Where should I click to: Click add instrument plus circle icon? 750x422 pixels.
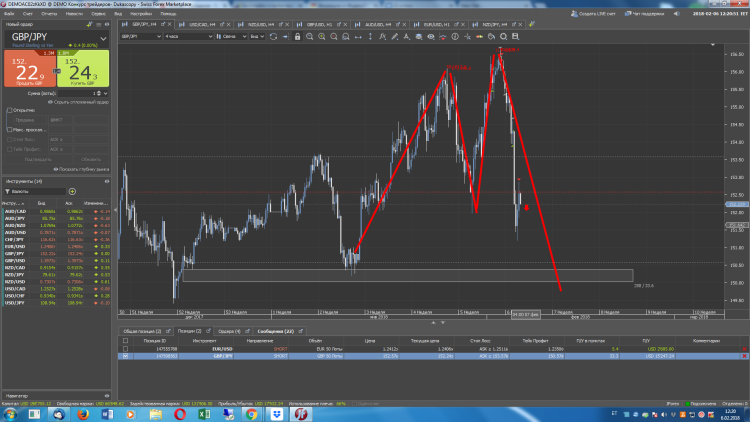(72, 191)
